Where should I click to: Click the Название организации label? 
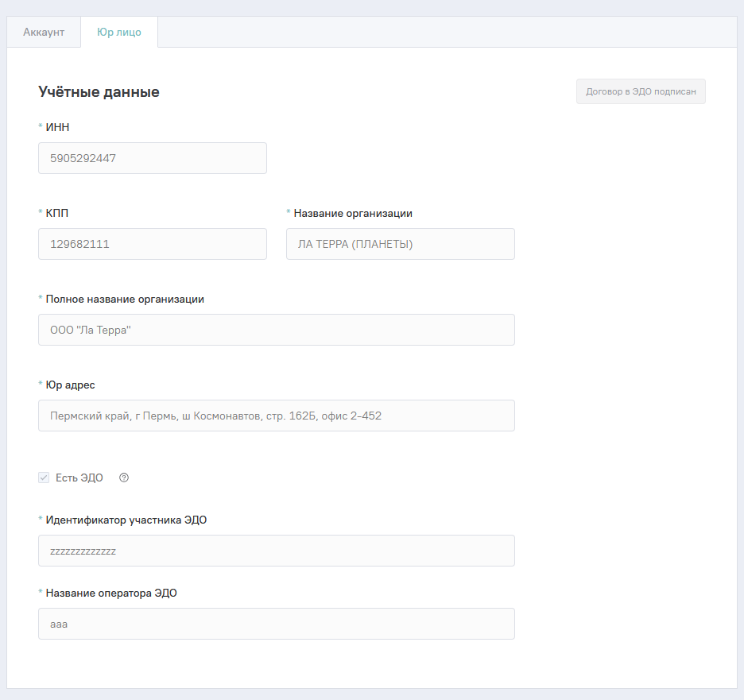click(x=353, y=213)
